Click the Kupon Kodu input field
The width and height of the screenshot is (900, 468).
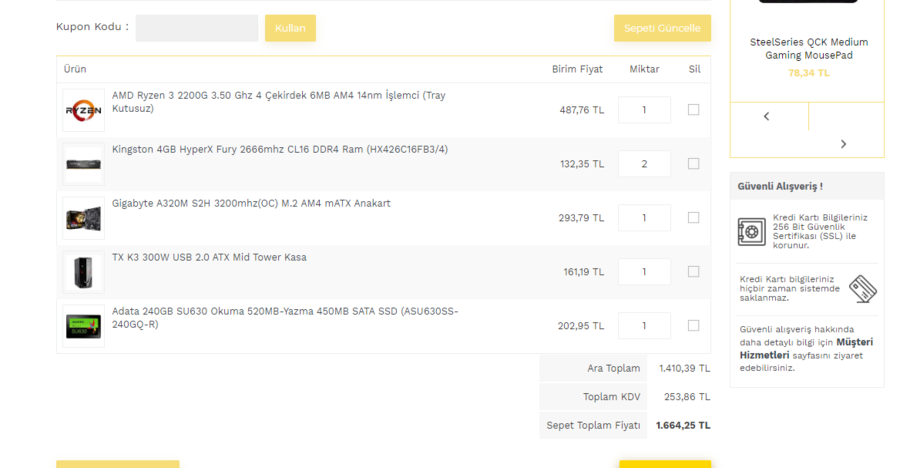tap(197, 28)
